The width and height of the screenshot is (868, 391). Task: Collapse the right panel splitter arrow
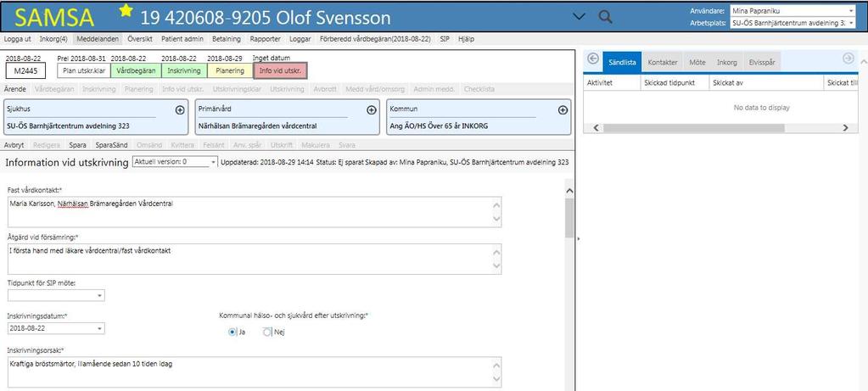coord(579,238)
